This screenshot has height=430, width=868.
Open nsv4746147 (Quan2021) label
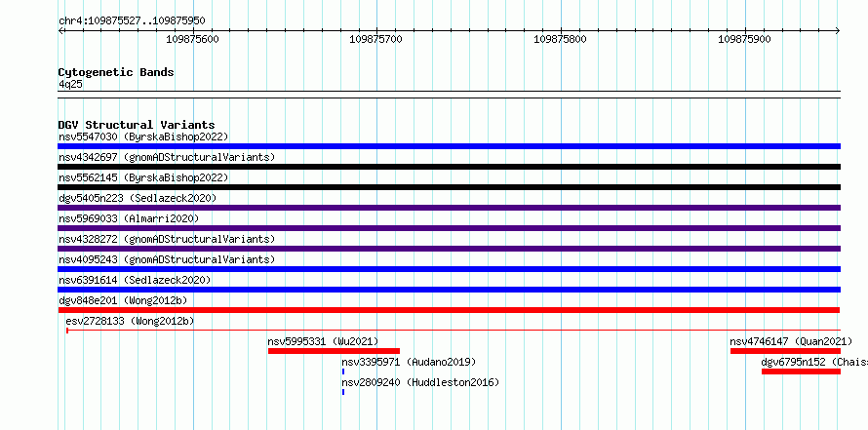[791, 341]
